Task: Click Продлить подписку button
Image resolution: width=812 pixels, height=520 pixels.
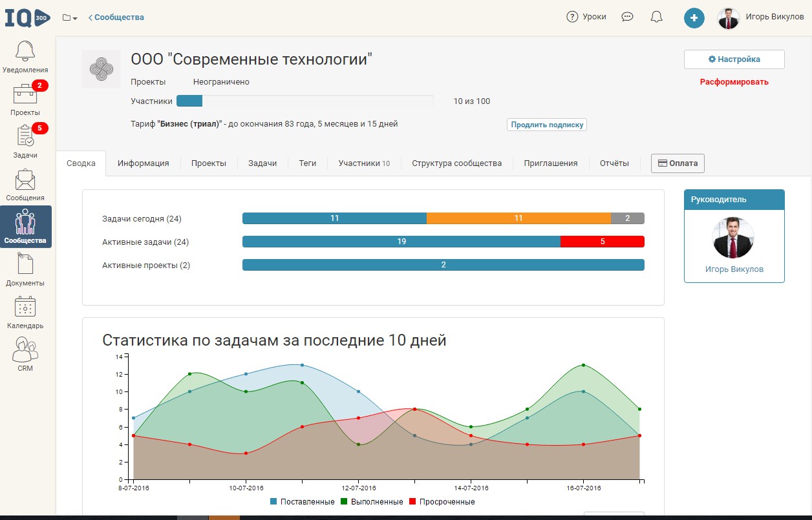Action: [x=547, y=125]
